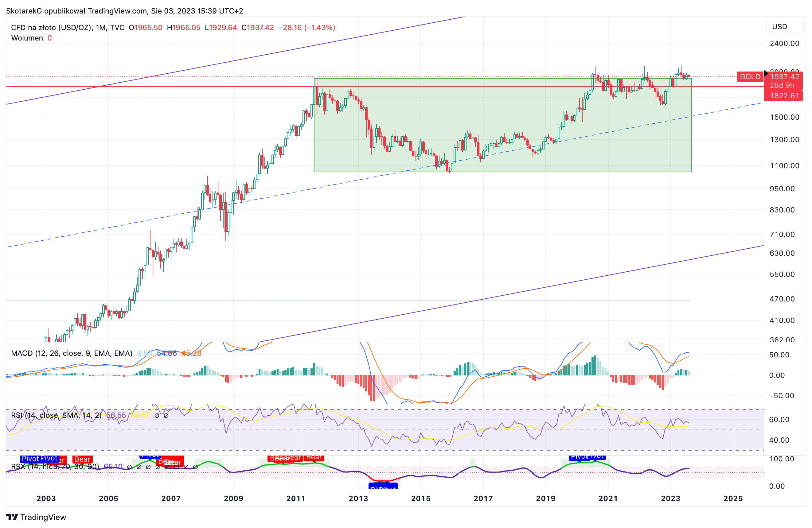Click the countdown text 28d 9h
This screenshot has height=528, width=812.
click(782, 85)
